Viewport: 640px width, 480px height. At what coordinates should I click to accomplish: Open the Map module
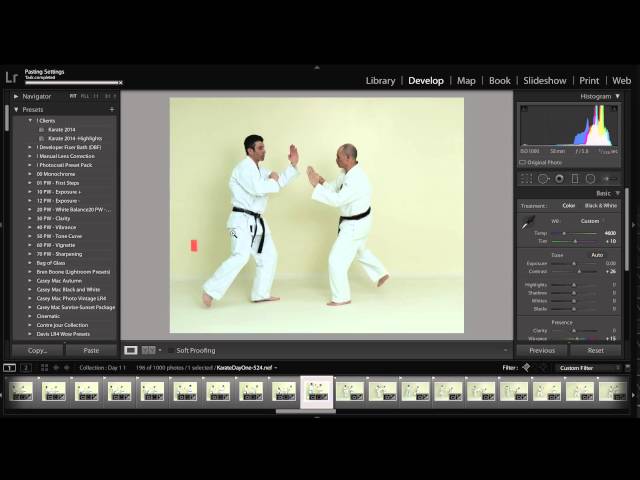466,81
